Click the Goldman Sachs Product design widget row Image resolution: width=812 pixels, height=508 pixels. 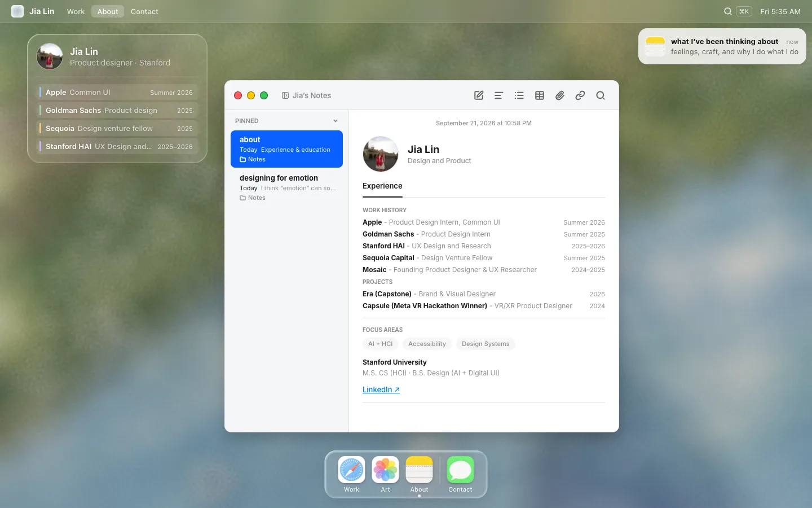[x=117, y=111]
